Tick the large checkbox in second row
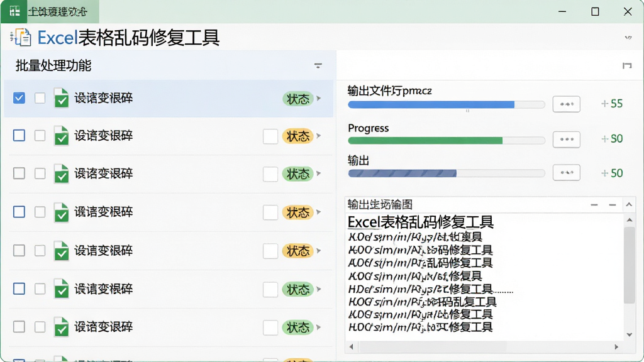Screen dimensions: 644x362 tap(19, 136)
